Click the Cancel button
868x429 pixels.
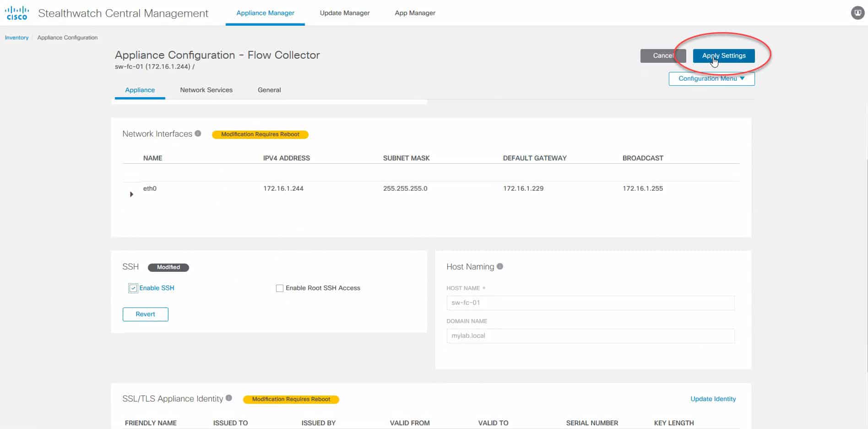[x=663, y=55]
